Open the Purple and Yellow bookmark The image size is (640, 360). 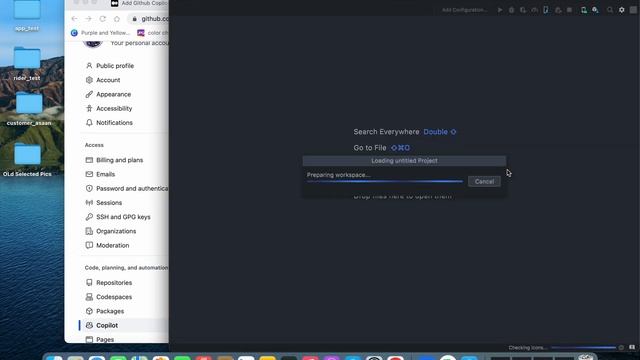(x=100, y=33)
